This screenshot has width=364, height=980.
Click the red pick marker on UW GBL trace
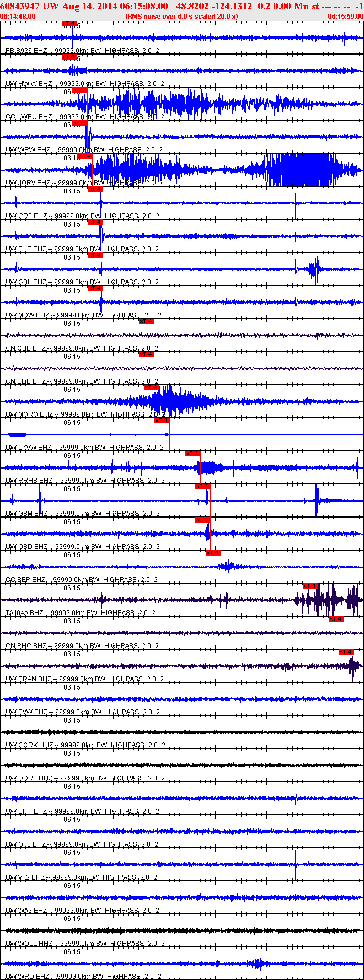pos(95,255)
